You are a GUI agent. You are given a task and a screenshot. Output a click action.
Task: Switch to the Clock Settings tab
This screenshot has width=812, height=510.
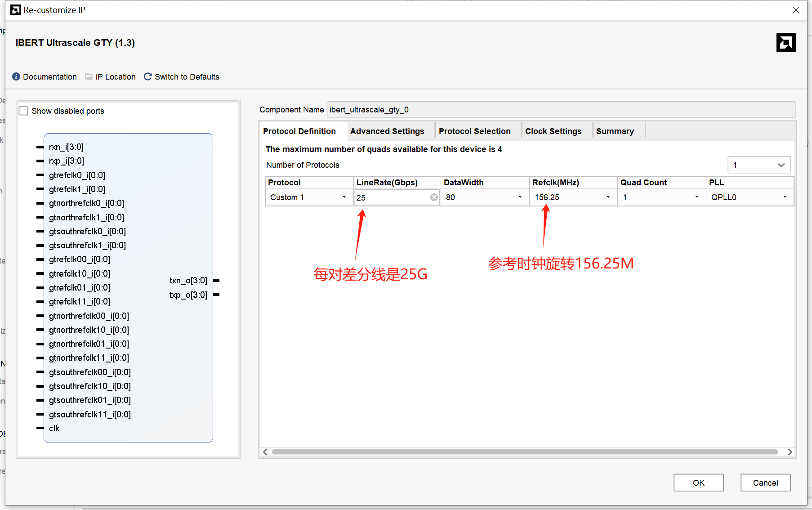click(x=553, y=131)
